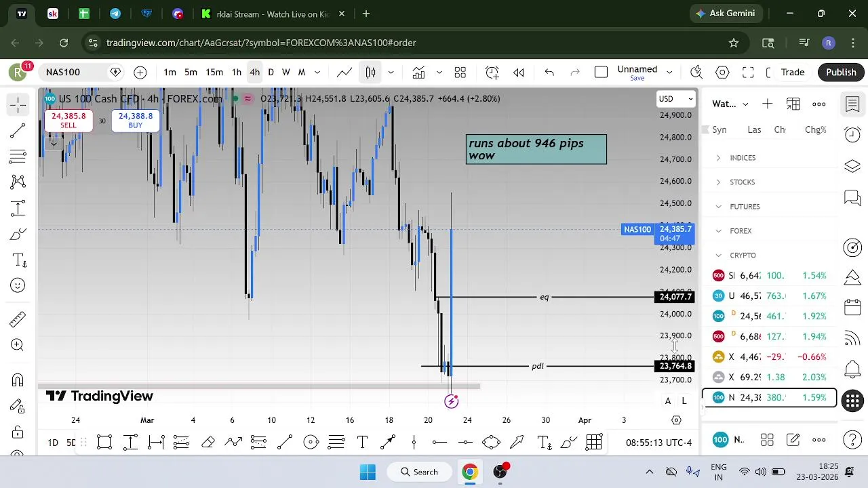Open the forecasting and measurement tools
Screen dimensions: 868x488
coord(18,208)
